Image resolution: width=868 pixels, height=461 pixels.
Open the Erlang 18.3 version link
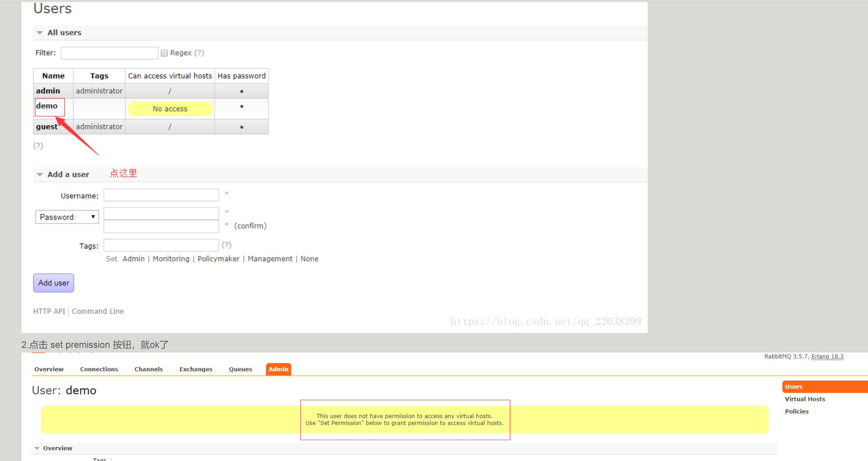click(x=827, y=357)
